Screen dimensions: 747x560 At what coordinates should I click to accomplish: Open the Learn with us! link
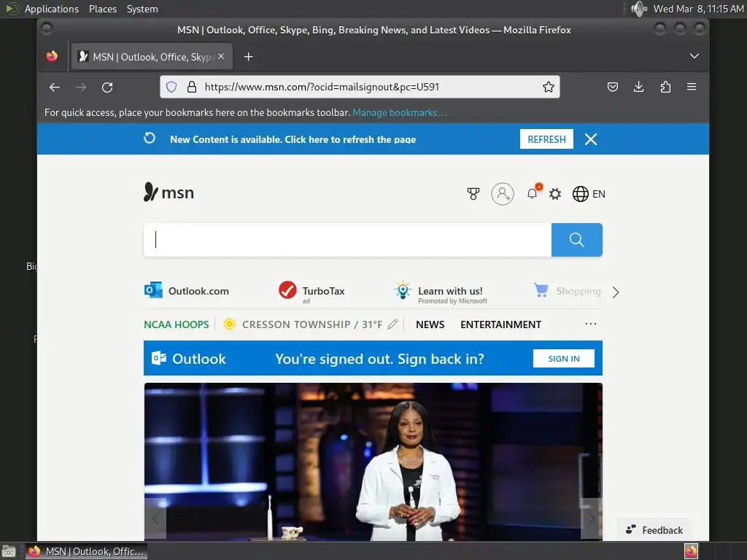[x=441, y=292]
